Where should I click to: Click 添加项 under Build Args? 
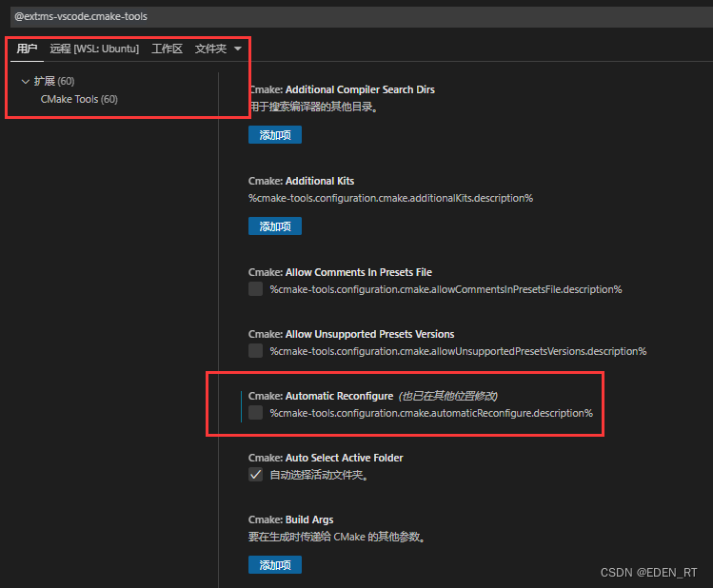[275, 565]
